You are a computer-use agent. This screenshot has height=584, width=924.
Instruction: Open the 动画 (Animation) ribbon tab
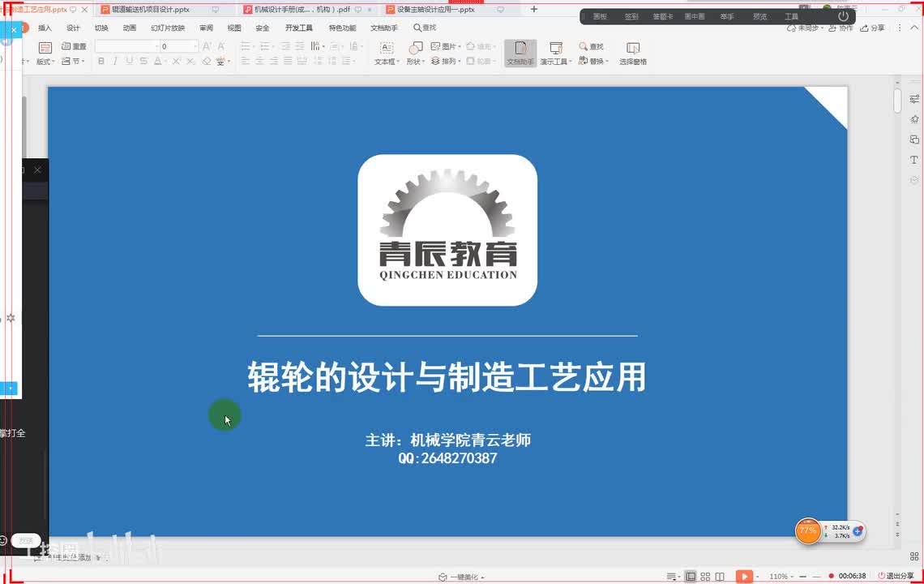pos(130,28)
